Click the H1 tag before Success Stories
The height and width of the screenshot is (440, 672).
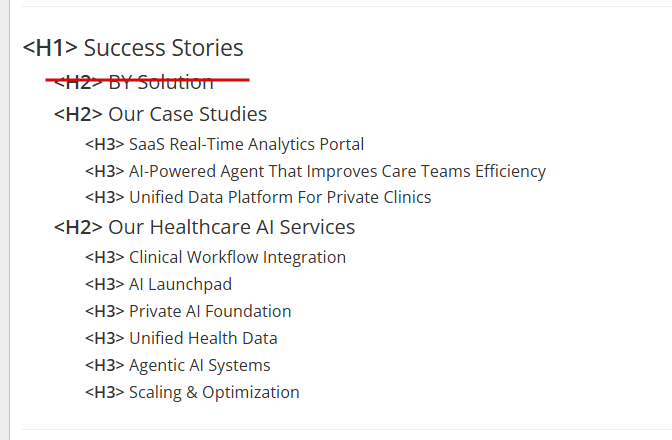tap(50, 47)
